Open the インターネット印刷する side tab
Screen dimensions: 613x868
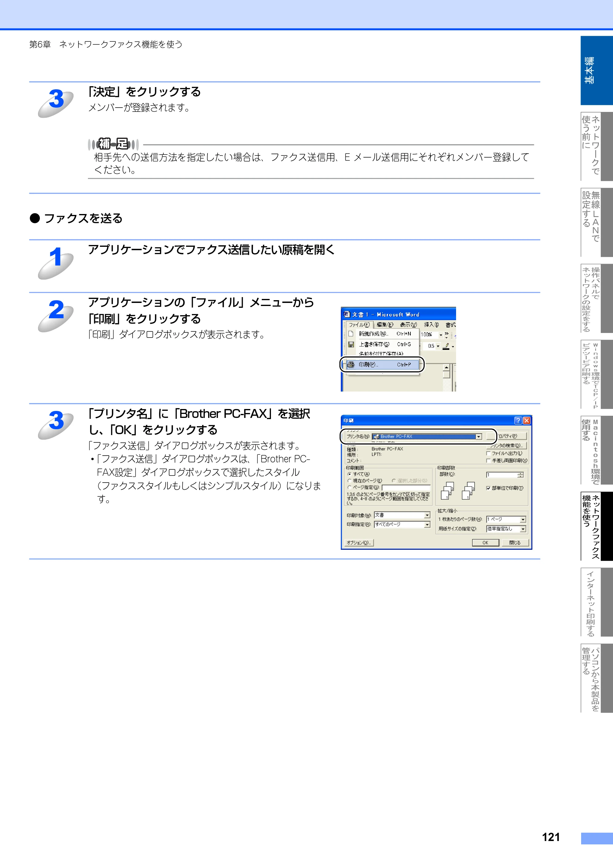[x=596, y=602]
